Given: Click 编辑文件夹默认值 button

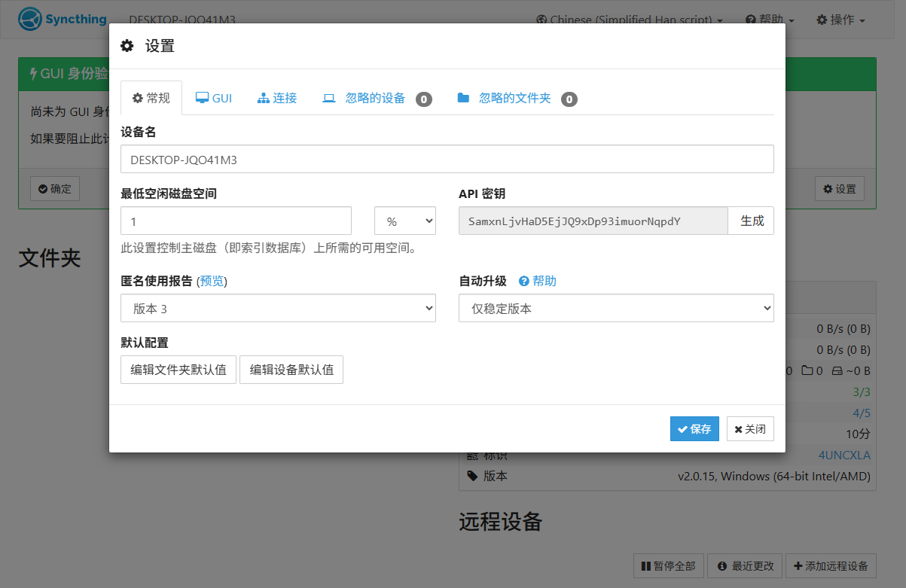Looking at the screenshot, I should click(178, 370).
